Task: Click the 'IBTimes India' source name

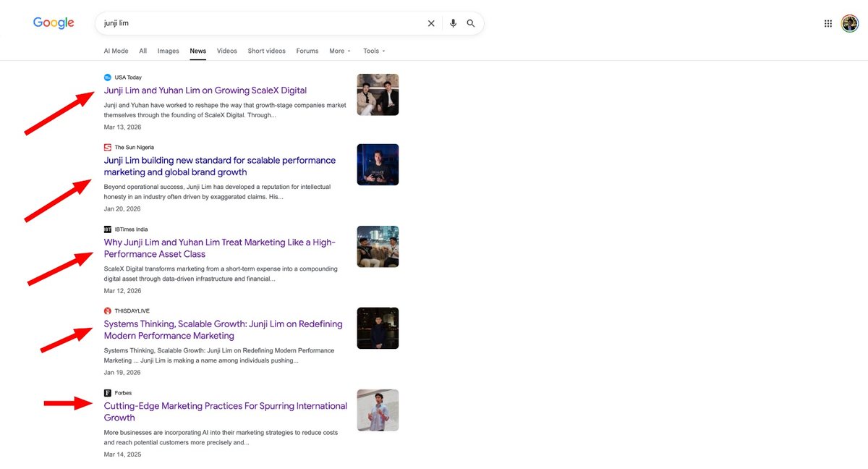Action: tap(131, 229)
